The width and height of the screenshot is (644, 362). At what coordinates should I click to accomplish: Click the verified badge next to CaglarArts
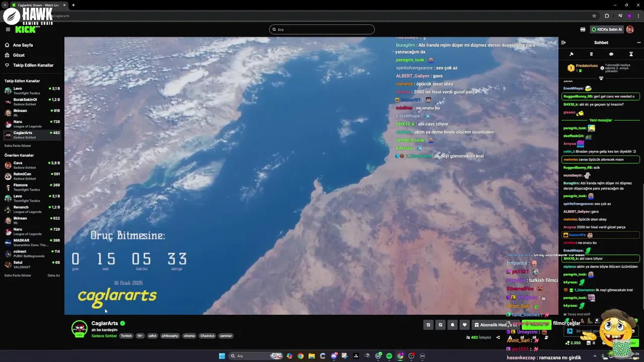click(122, 323)
